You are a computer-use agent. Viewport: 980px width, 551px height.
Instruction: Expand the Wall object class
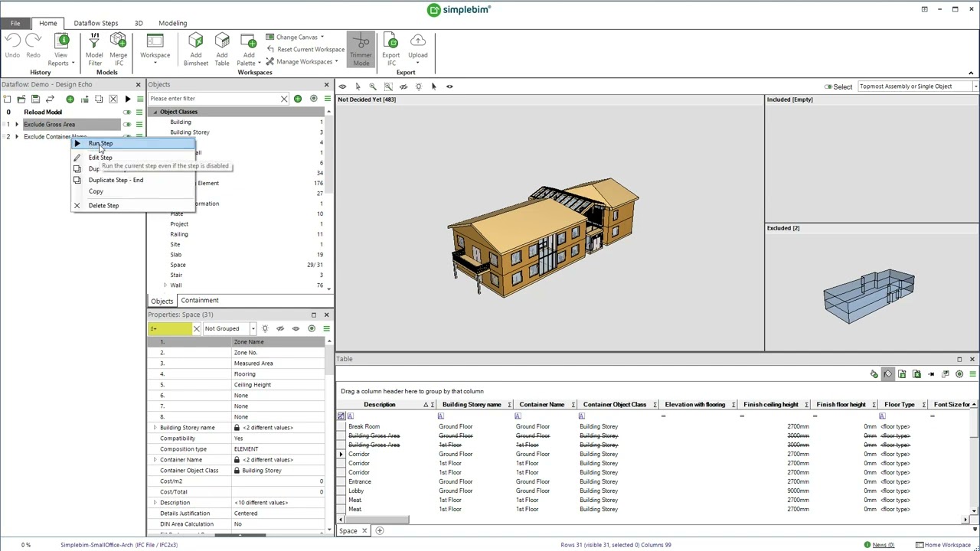click(x=165, y=285)
